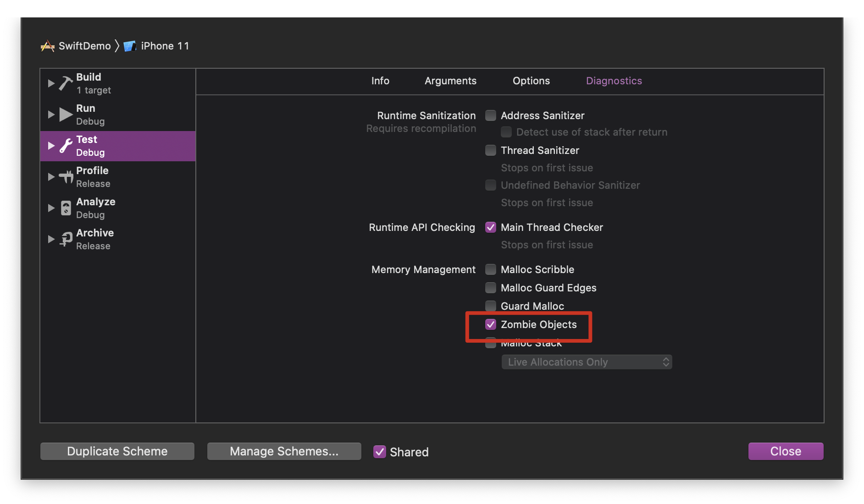
Task: Switch to the Arguments tab
Action: point(450,81)
